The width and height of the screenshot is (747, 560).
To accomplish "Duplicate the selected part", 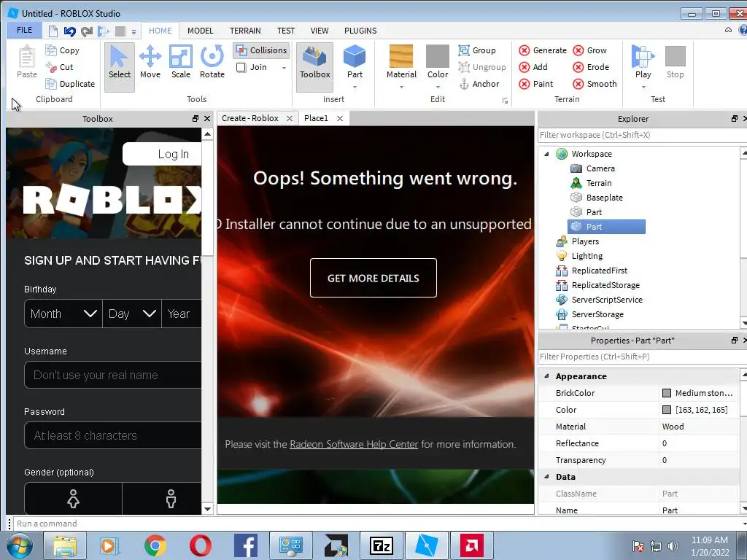I will [70, 84].
